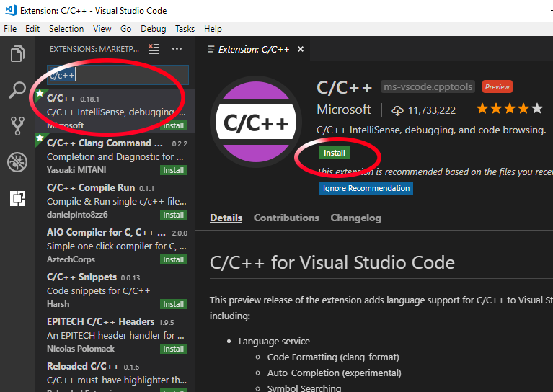
Task: Click the large C/C++ extension logo
Action: click(256, 122)
